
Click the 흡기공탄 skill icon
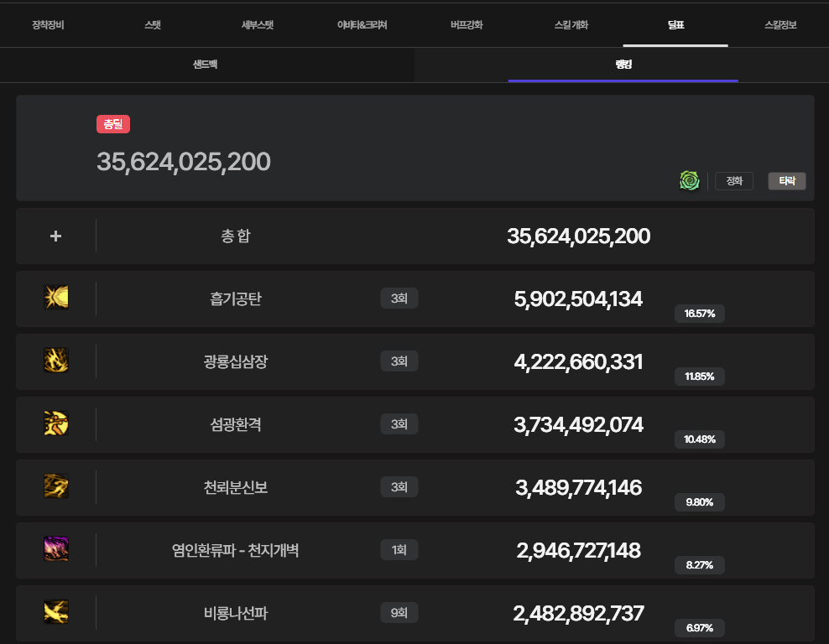tap(56, 298)
